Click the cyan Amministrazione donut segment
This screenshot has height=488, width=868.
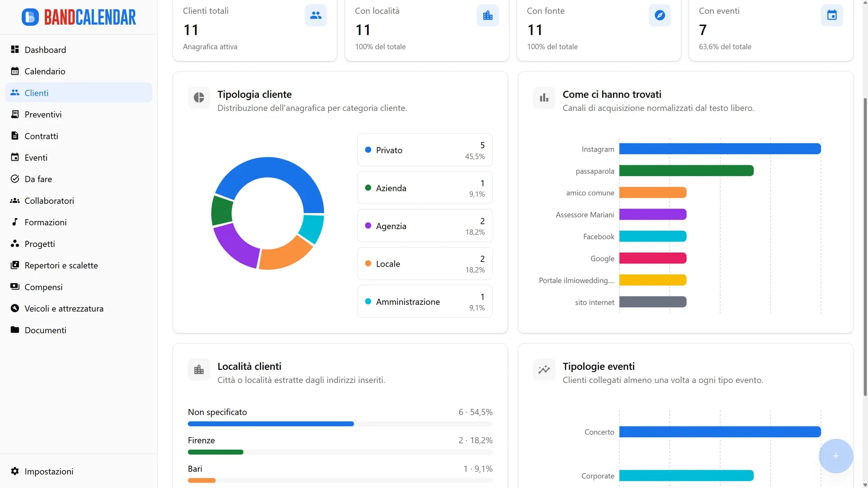[312, 228]
